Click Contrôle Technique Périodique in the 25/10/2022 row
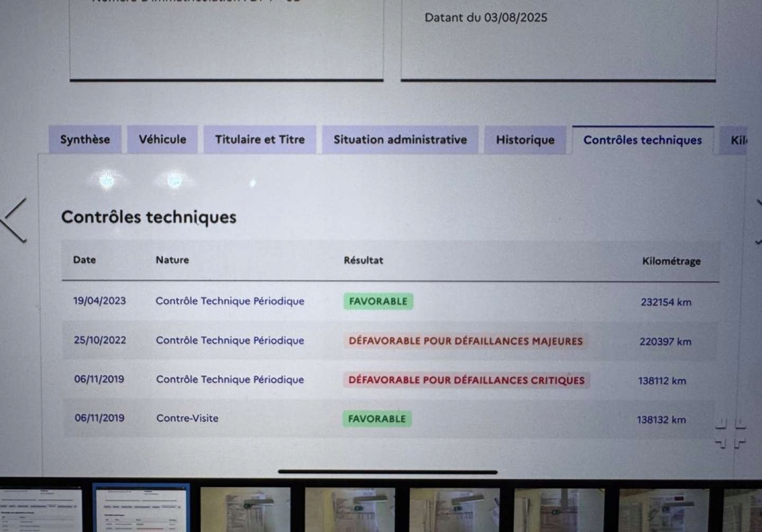 pyautogui.click(x=230, y=340)
